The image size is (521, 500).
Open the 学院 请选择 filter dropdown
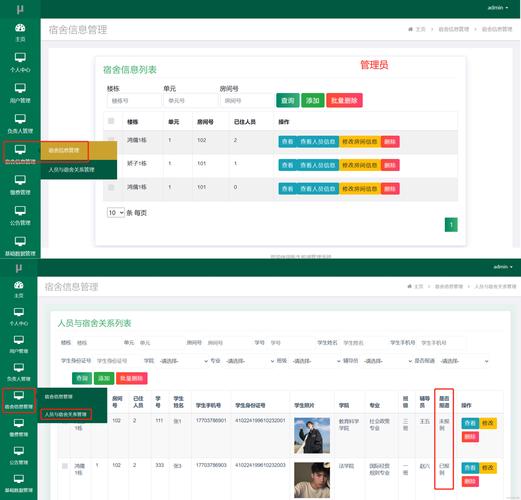(184, 361)
